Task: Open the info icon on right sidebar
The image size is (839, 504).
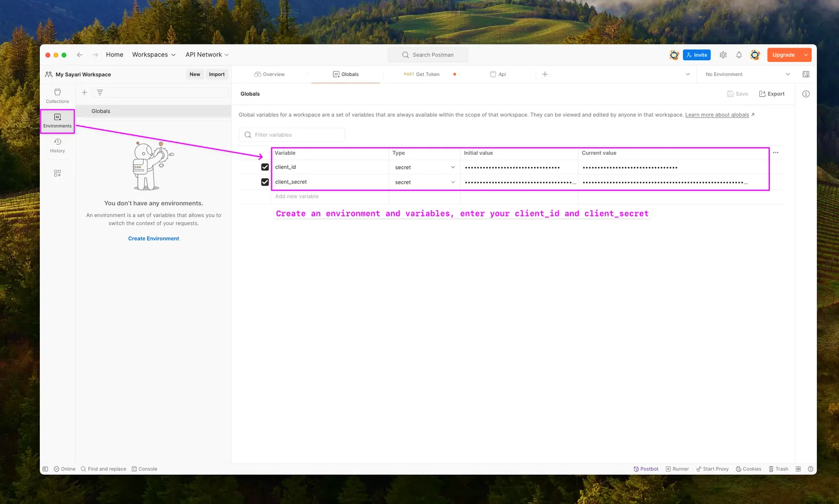Action: [x=806, y=94]
